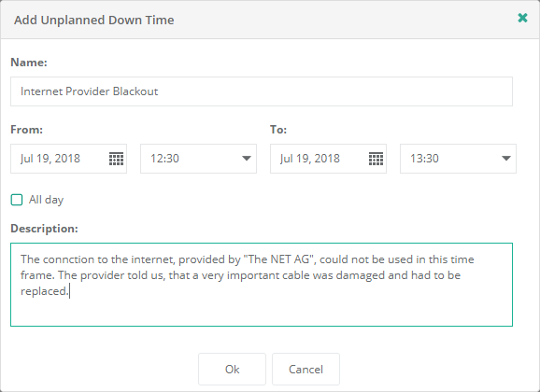Viewport: 540px width, 392px height.
Task: Enable the All day checkbox
Action: click(x=17, y=200)
